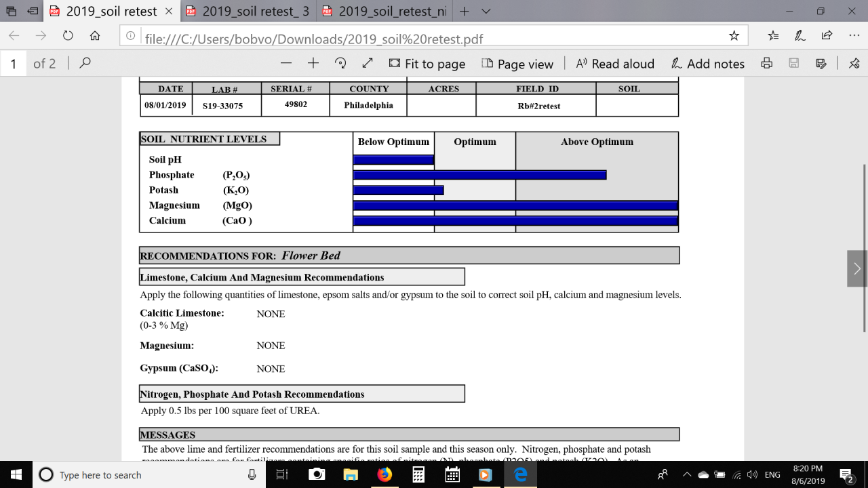Refresh the current page
868x488 pixels.
pyautogui.click(x=68, y=36)
